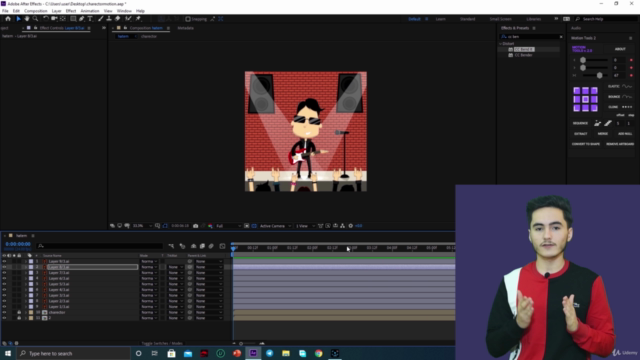Hide Layer 5/3.ai using eye icon
Image resolution: width=640 pixels, height=360 pixels.
pos(4,284)
